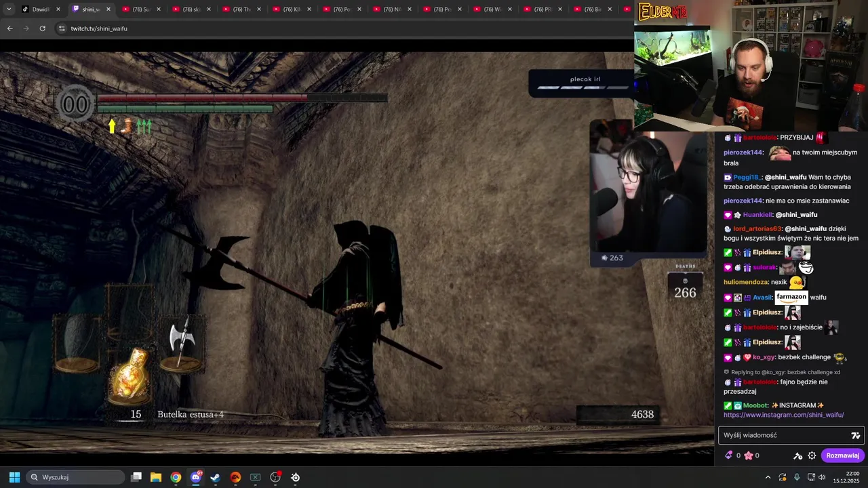Open chat settings gear icon

(x=812, y=455)
